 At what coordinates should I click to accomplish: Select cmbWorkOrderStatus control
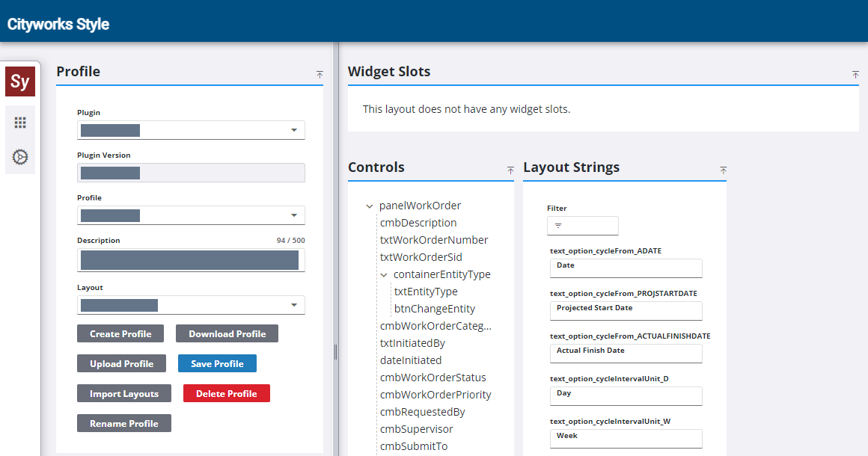tap(433, 378)
